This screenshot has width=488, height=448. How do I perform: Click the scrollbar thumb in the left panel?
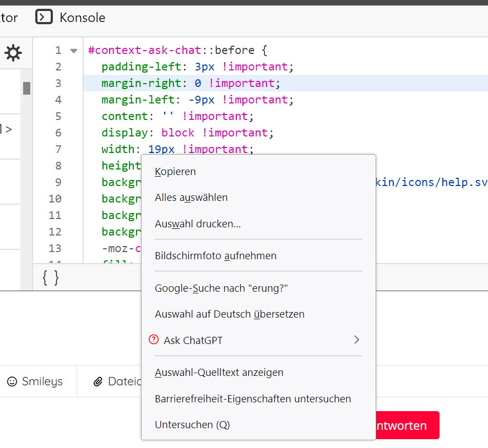click(x=26, y=88)
